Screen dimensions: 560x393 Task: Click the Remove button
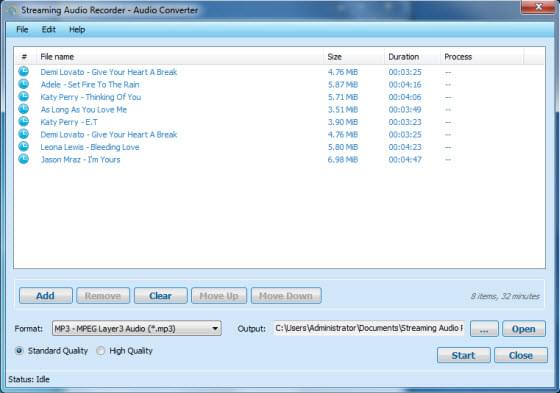coord(103,296)
